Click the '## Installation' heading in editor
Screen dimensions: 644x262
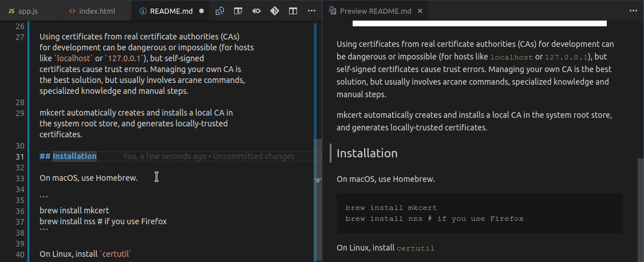click(68, 156)
